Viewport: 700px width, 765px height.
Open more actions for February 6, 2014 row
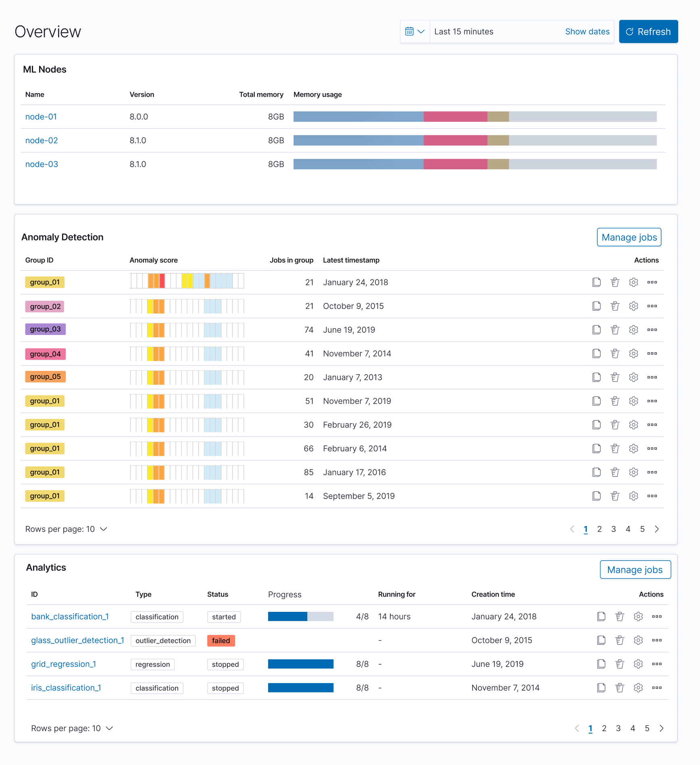[x=652, y=449]
